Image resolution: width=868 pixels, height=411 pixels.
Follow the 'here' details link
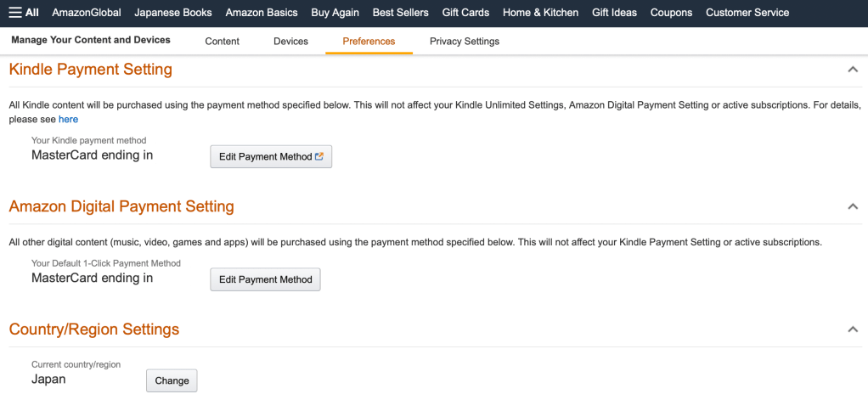[68, 120]
